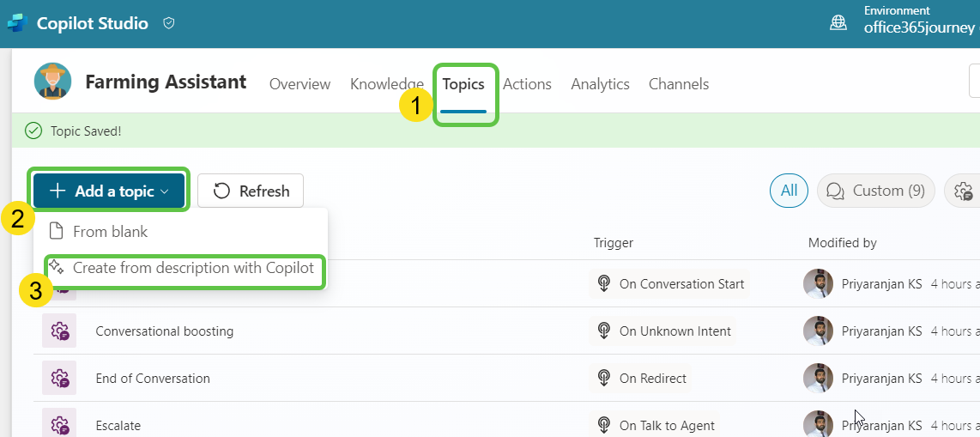Select the From blank option
Image resolution: width=980 pixels, height=437 pixels.
110,232
